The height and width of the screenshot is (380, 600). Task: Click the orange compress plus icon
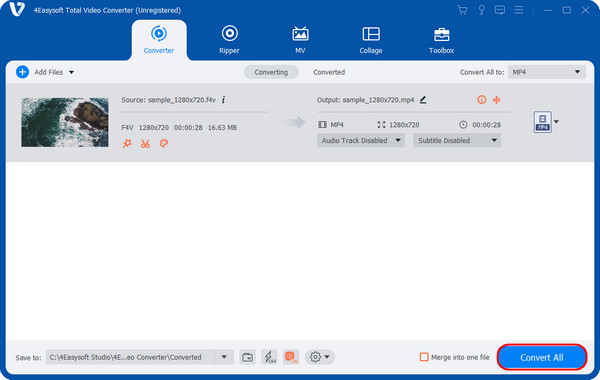click(x=497, y=100)
